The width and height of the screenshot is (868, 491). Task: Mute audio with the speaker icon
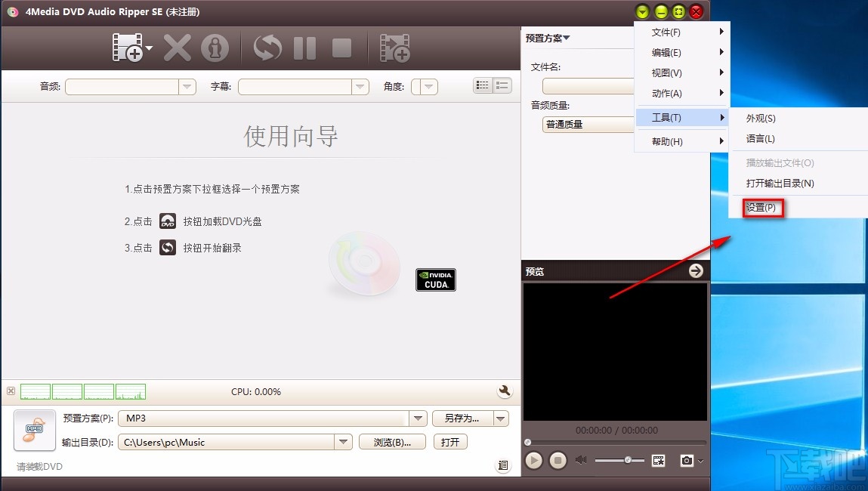click(580, 459)
